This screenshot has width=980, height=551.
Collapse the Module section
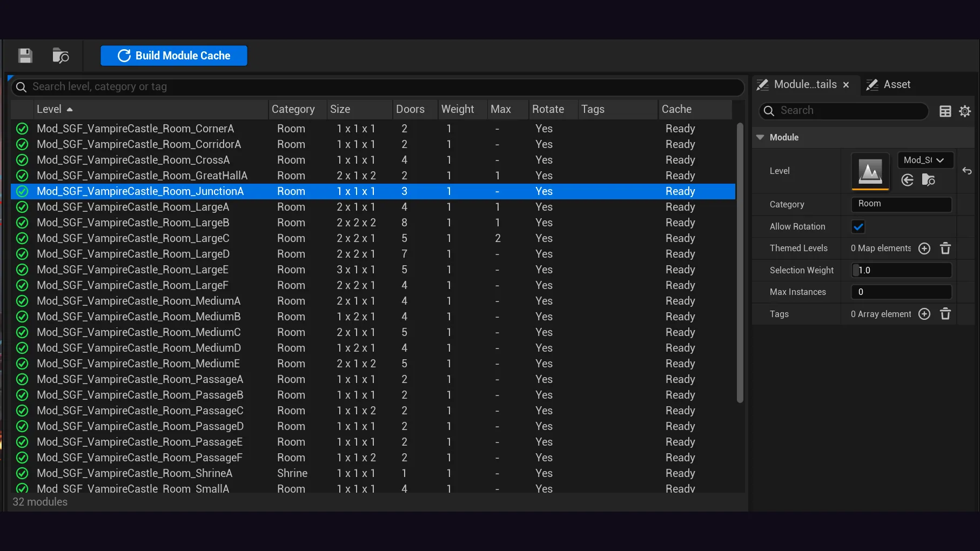coord(760,137)
